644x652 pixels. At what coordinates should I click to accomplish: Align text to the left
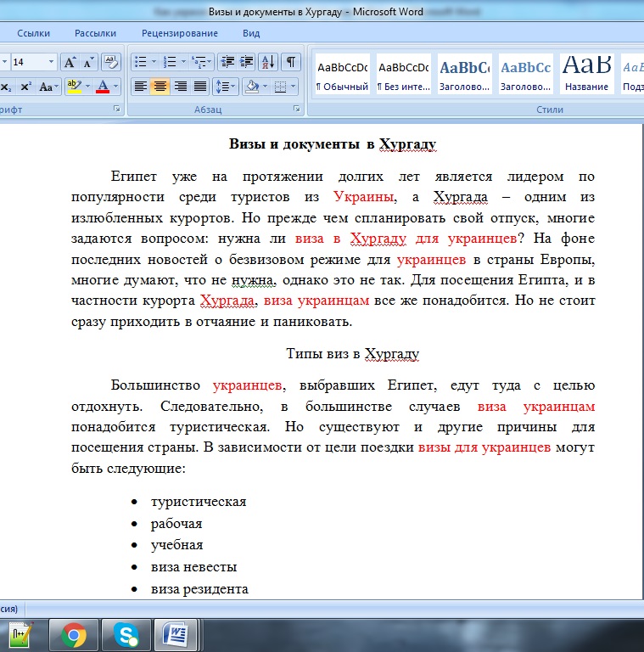tap(141, 87)
